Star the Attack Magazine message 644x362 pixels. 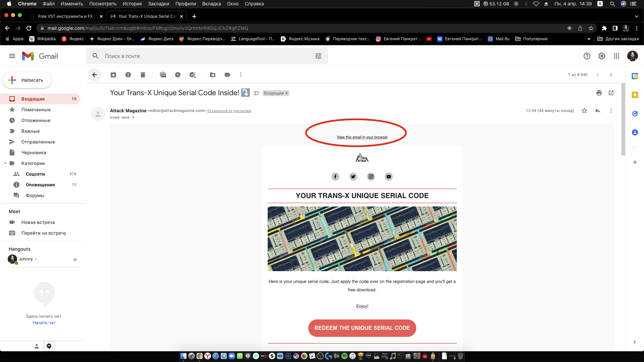tap(584, 111)
